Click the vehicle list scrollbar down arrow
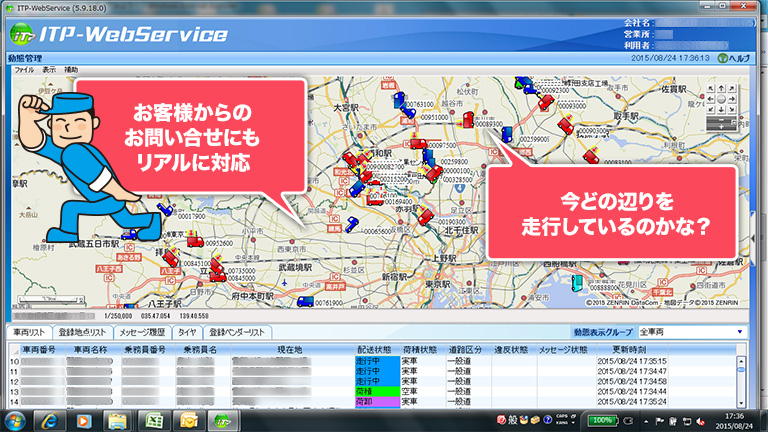Viewport: 768px width, 432px height. 741,403
